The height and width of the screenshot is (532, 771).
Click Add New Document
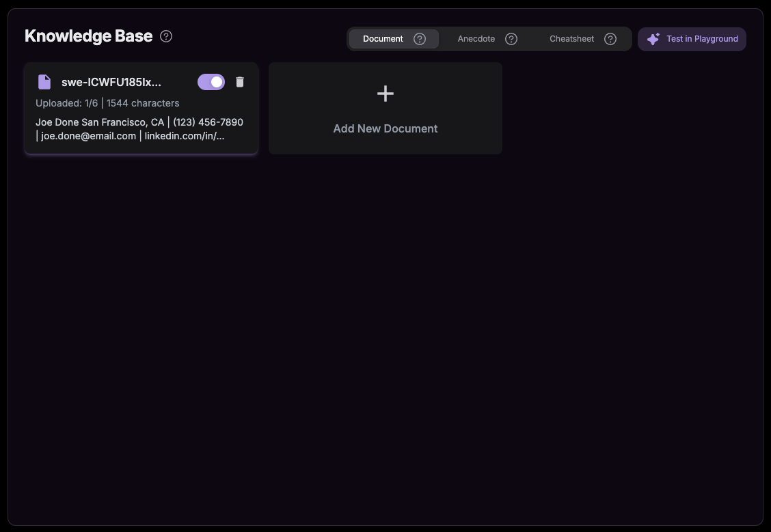(x=385, y=128)
